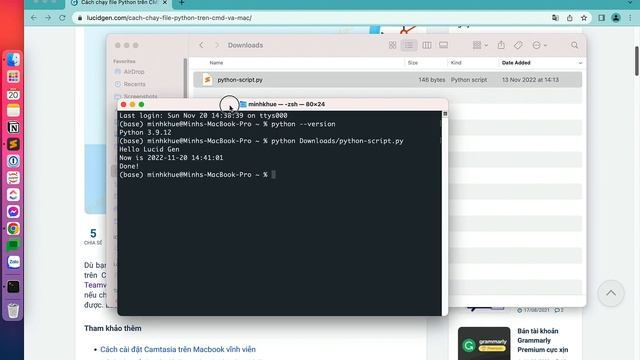Open Sublime Text from the dock
The width and height of the screenshot is (640, 360).
pos(13,144)
